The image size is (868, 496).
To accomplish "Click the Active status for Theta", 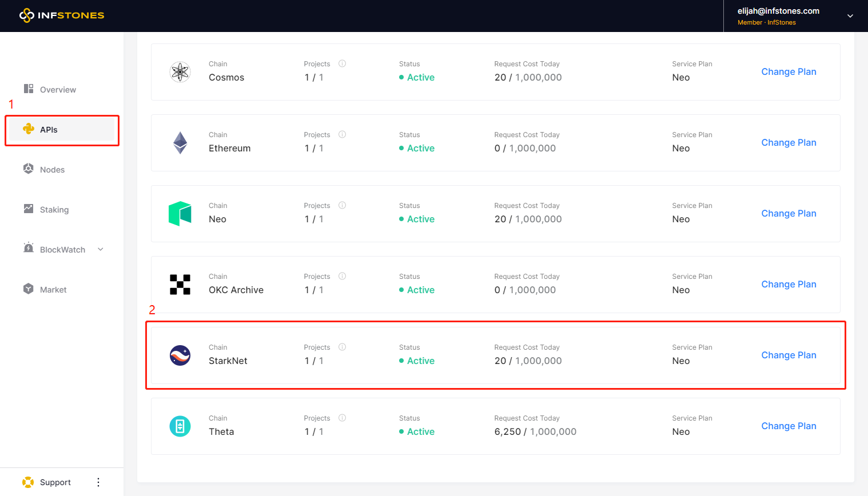I will click(417, 431).
